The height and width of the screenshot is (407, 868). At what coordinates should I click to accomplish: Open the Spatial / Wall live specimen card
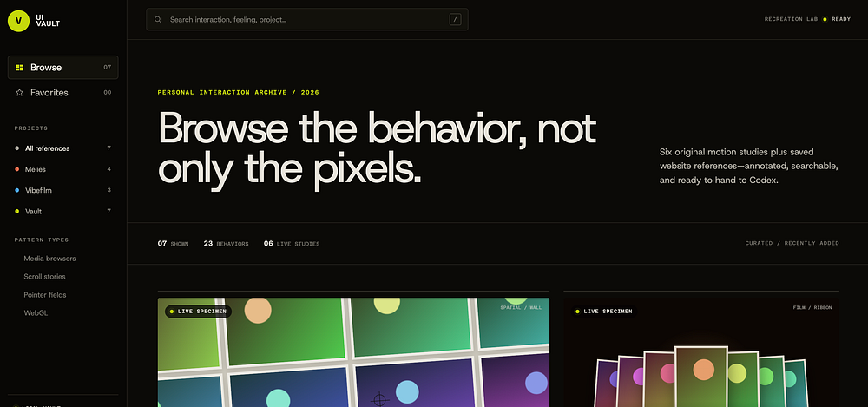pos(354,352)
